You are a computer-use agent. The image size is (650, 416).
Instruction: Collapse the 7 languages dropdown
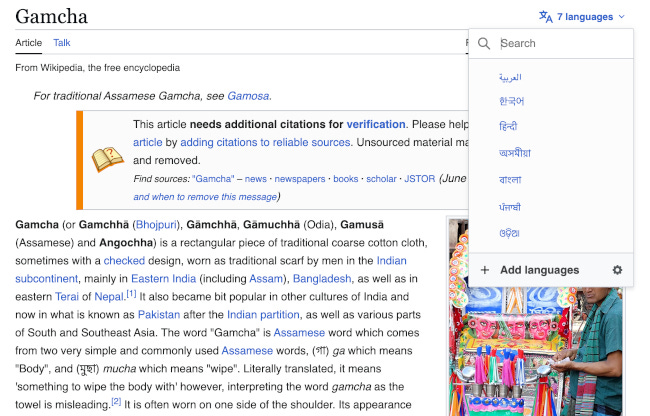(582, 17)
